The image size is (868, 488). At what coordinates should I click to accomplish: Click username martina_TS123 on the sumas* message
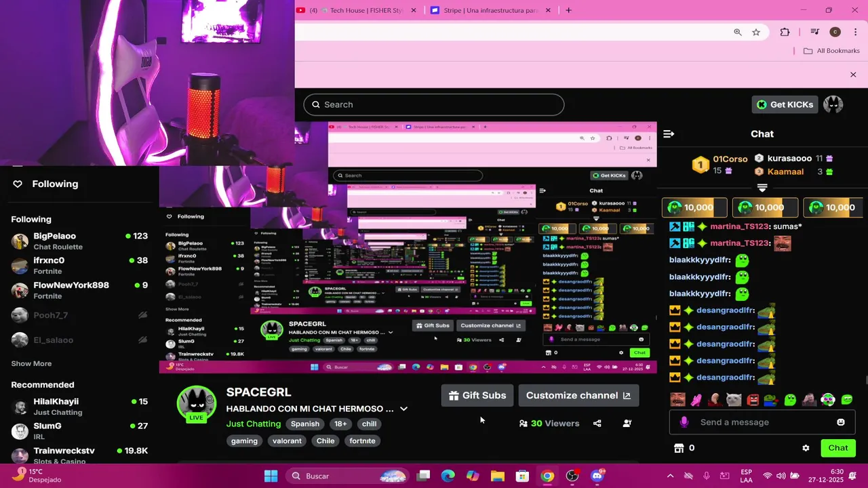point(740,226)
